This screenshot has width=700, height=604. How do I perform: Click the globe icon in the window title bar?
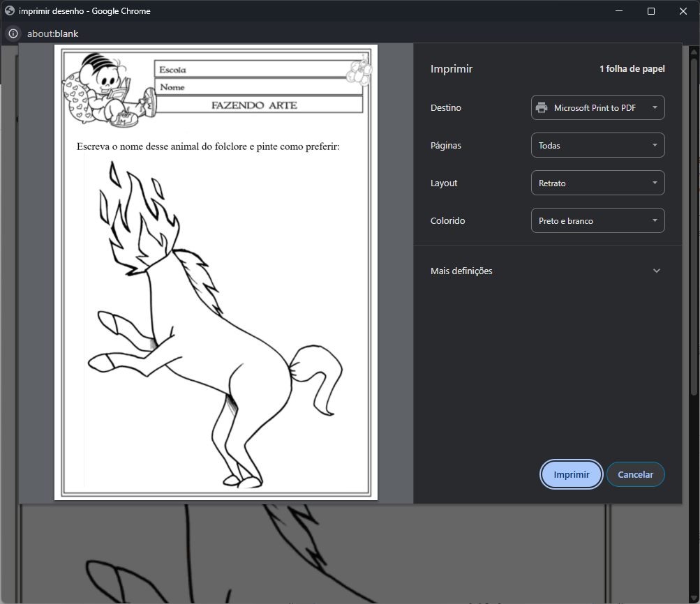click(10, 10)
